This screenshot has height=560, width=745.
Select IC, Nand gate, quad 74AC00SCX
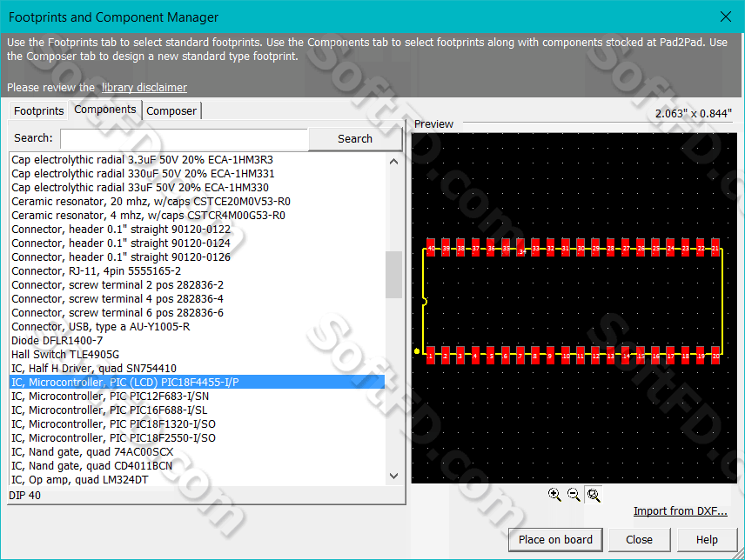click(x=198, y=452)
